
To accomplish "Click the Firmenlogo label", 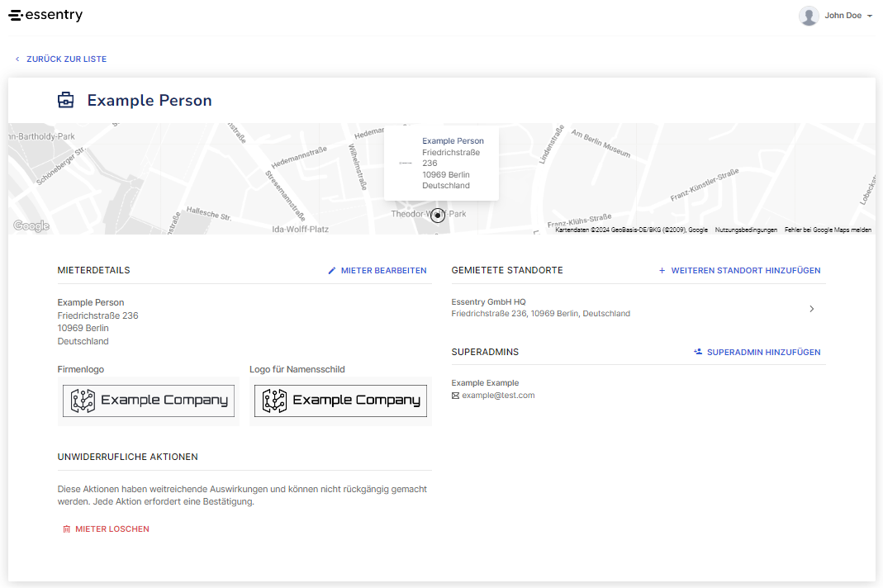I will pyautogui.click(x=80, y=369).
